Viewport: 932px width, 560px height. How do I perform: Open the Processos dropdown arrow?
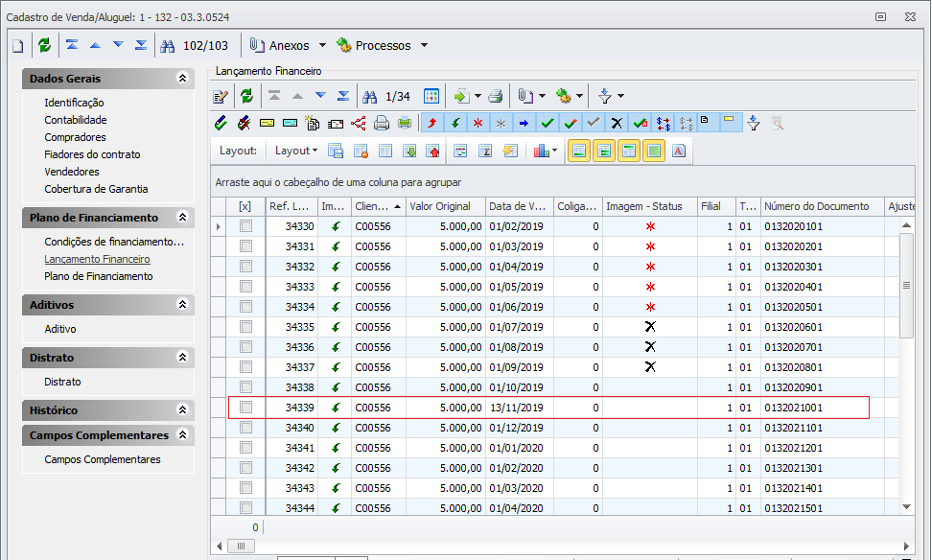[x=425, y=45]
